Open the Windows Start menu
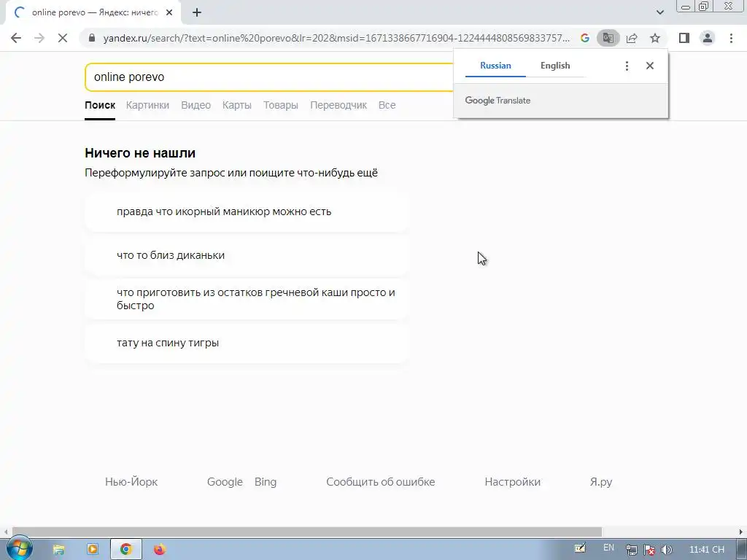 (x=19, y=548)
